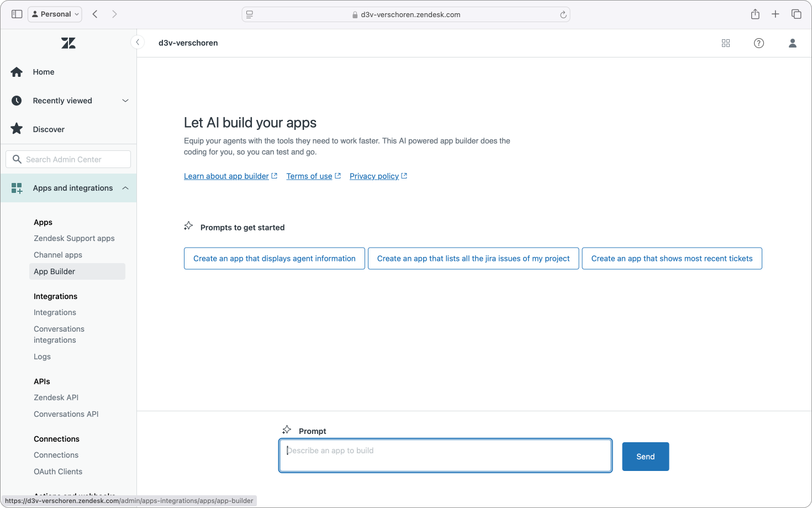Click the Safari address bar
The height and width of the screenshot is (508, 812).
406,14
